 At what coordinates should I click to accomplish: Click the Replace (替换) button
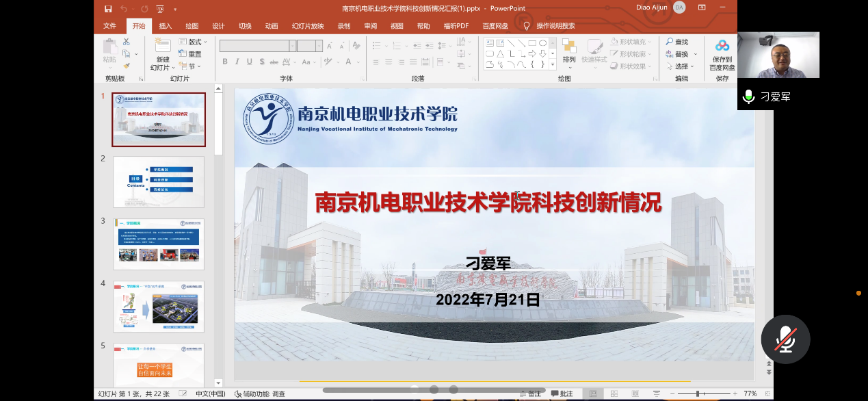point(681,54)
